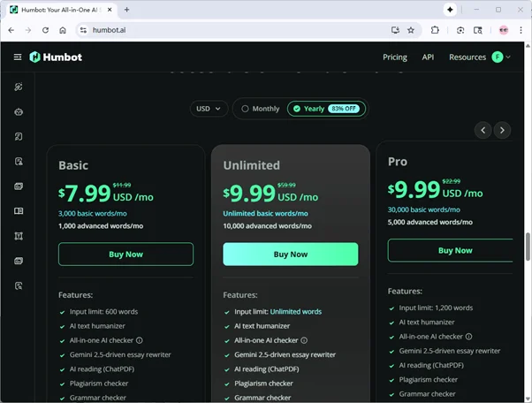Open the API nav link

[428, 57]
